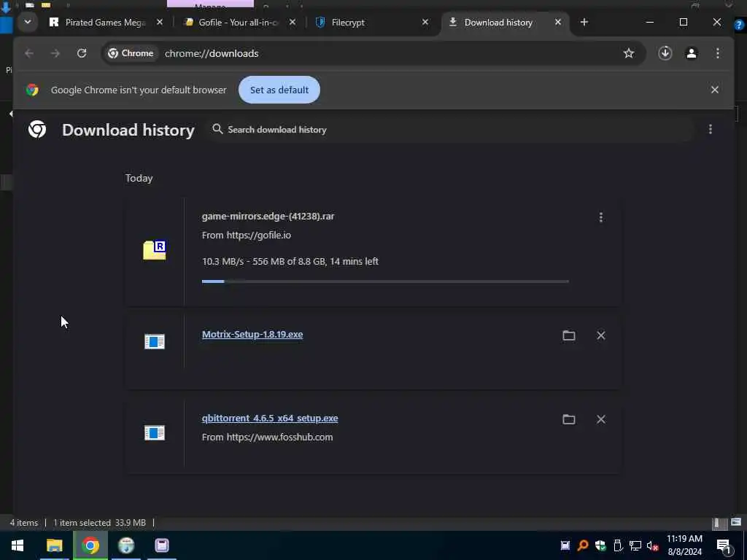This screenshot has height=560, width=747.
Task: Click the Chrome site info chip
Action: [131, 53]
